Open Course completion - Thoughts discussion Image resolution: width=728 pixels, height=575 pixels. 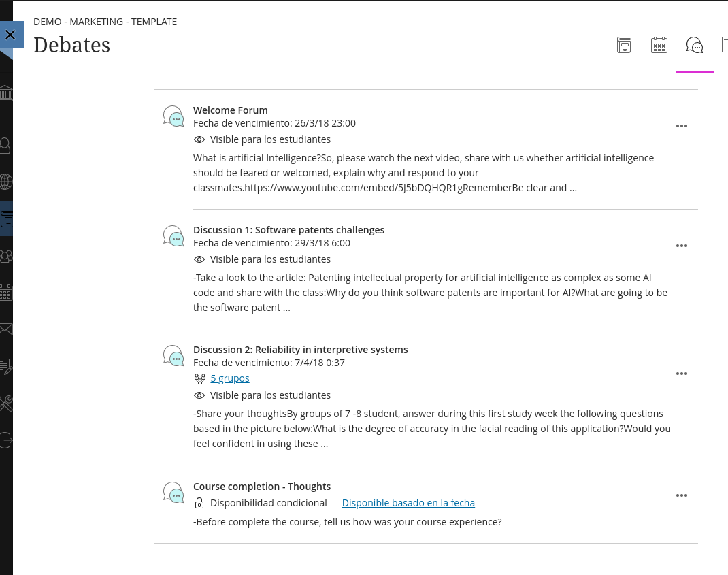pos(262,487)
